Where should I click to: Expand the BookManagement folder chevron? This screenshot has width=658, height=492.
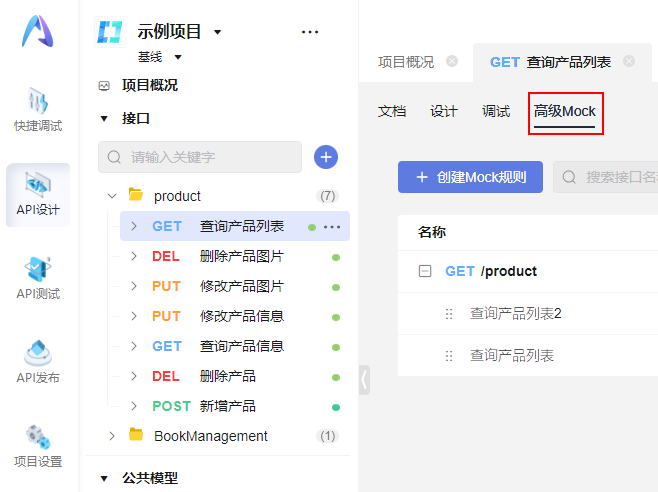coord(112,436)
